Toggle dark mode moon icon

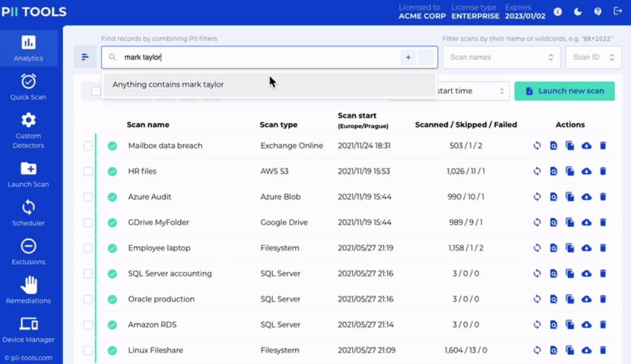tap(578, 11)
